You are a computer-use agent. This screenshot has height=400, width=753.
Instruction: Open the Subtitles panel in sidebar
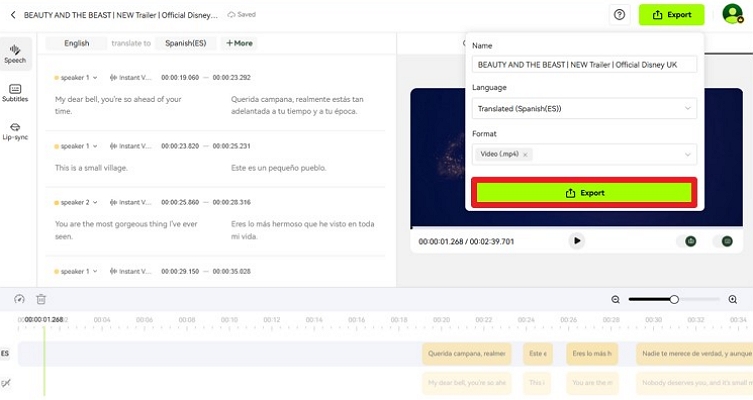point(15,92)
